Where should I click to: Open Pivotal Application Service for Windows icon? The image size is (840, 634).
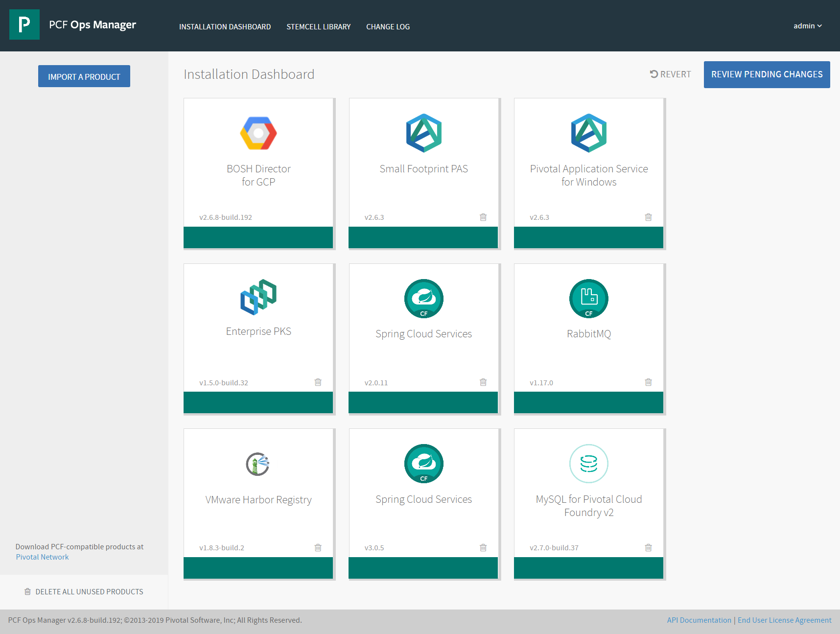[589, 133]
